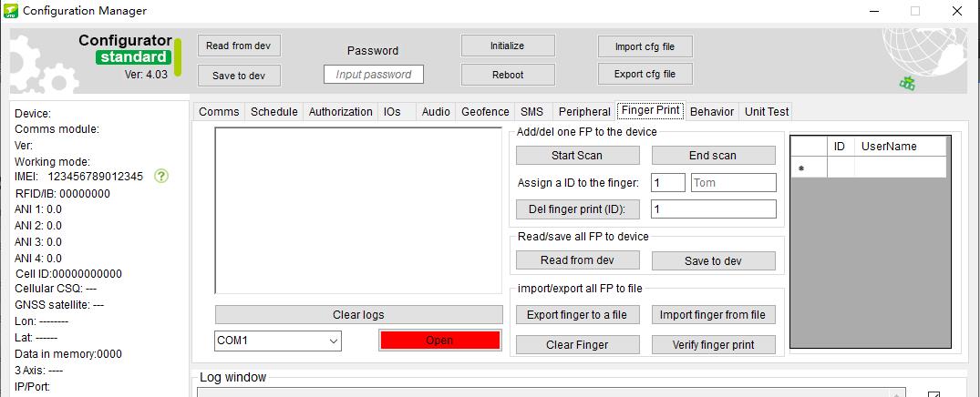Toggle the checkbox beside the Log window
The height and width of the screenshot is (397, 980).
[x=934, y=394]
